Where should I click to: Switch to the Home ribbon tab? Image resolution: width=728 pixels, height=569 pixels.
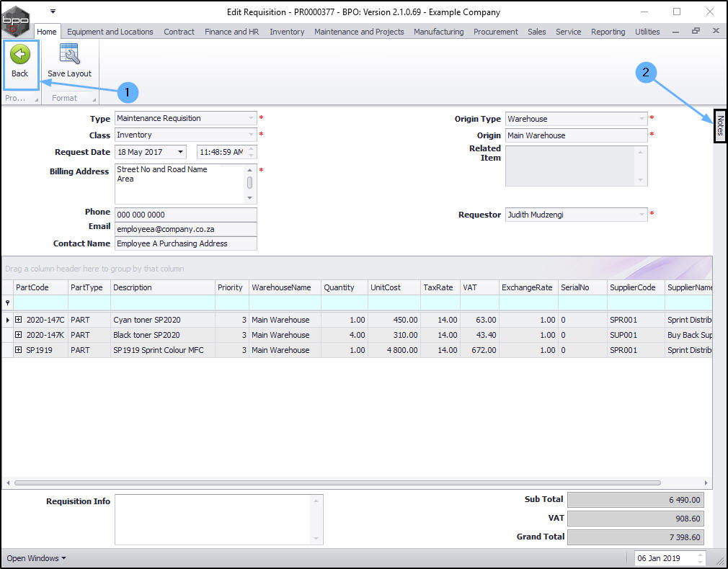click(x=46, y=32)
